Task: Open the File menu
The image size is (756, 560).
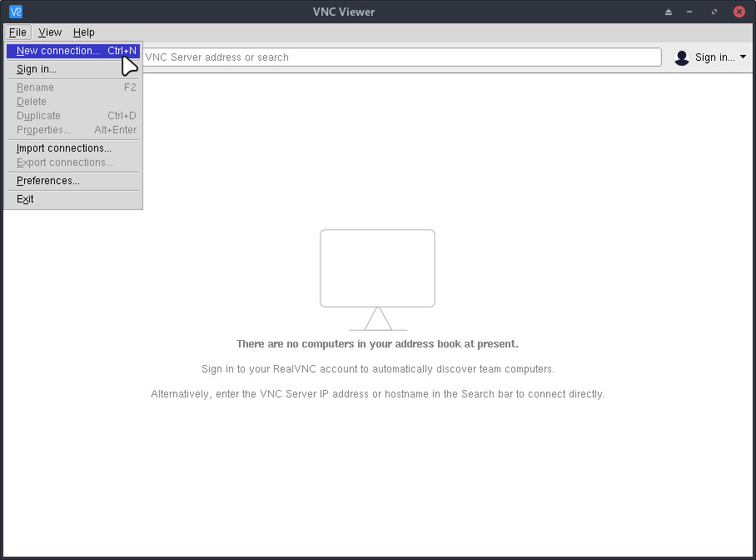Action: coord(17,32)
